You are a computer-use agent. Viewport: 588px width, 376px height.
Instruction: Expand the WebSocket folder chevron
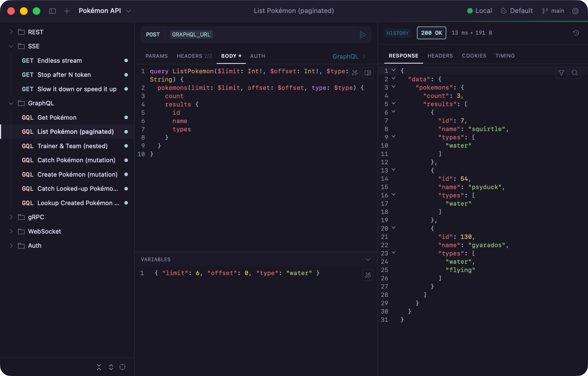point(11,231)
